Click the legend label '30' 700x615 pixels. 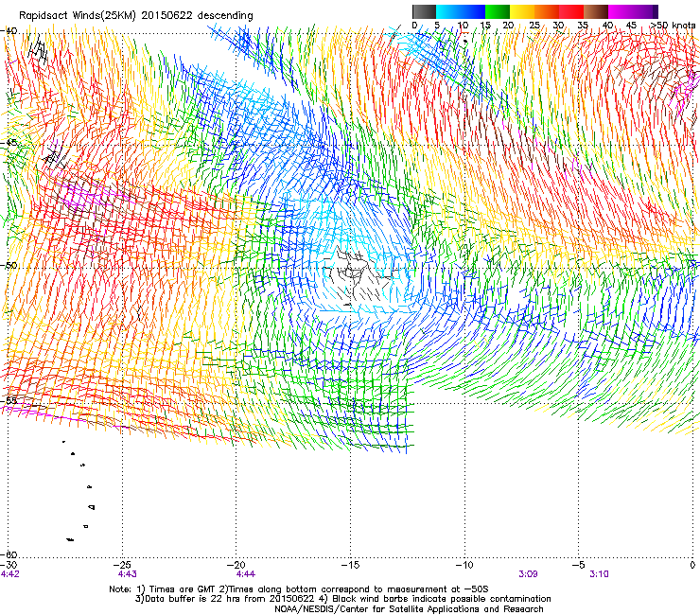(558, 26)
